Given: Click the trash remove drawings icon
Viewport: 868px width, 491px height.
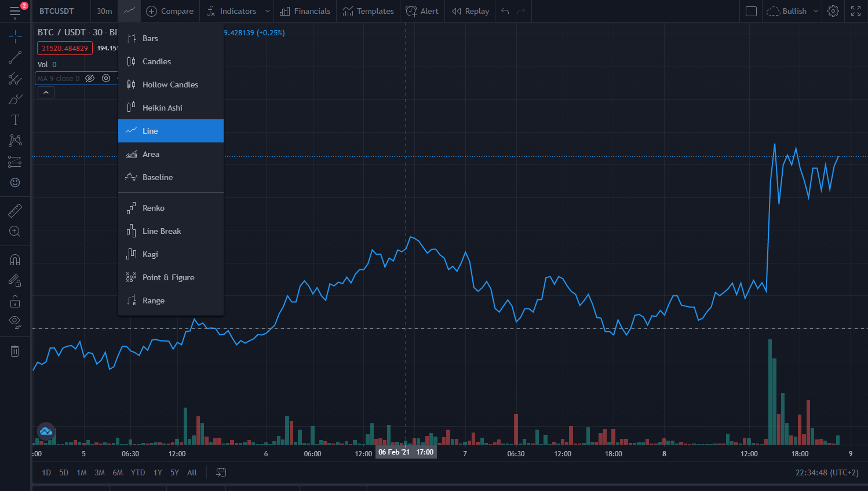Looking at the screenshot, I should 15,351.
